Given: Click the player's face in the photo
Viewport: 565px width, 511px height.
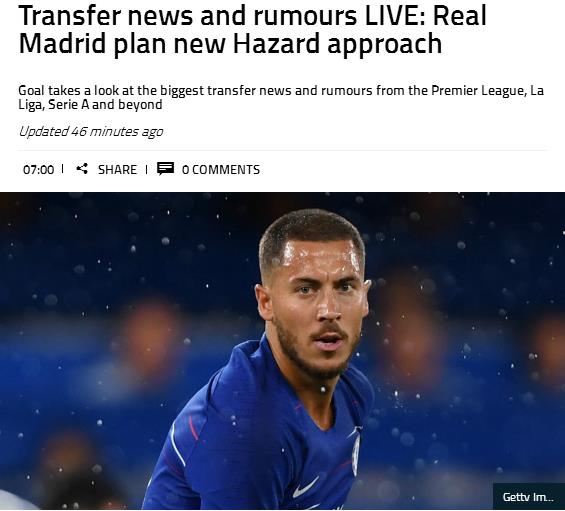Looking at the screenshot, I should click(319, 306).
